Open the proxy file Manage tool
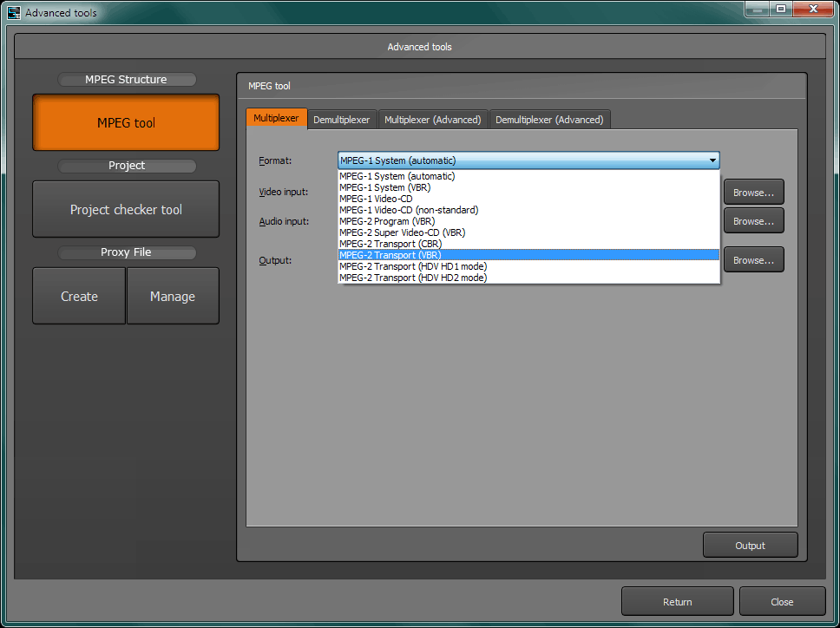This screenshot has width=840, height=628. click(172, 296)
